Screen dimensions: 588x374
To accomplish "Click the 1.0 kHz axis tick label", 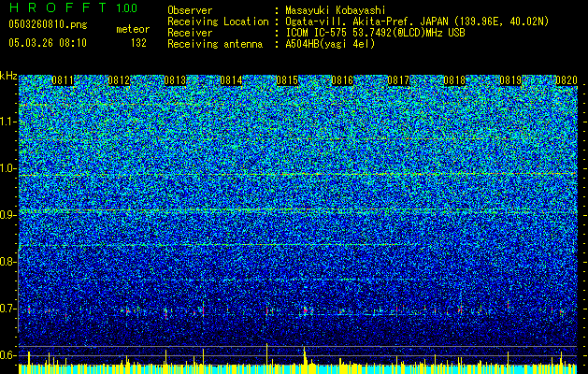I will point(7,168).
